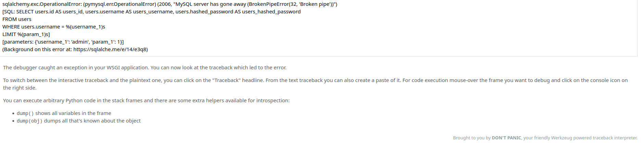Click the LIMIT %(param_1)s line
The height and width of the screenshot is (151, 644).
point(26,34)
